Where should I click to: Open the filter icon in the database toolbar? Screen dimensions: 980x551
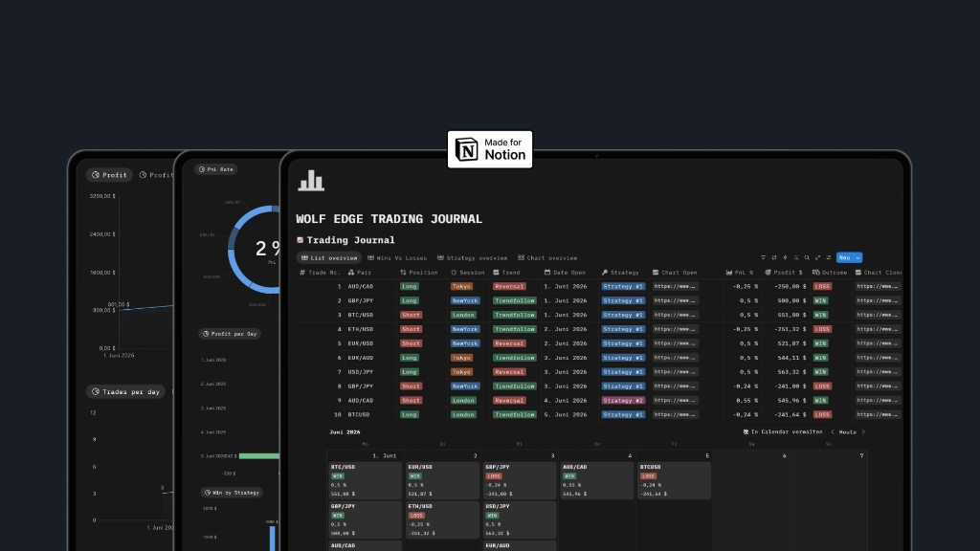click(763, 257)
